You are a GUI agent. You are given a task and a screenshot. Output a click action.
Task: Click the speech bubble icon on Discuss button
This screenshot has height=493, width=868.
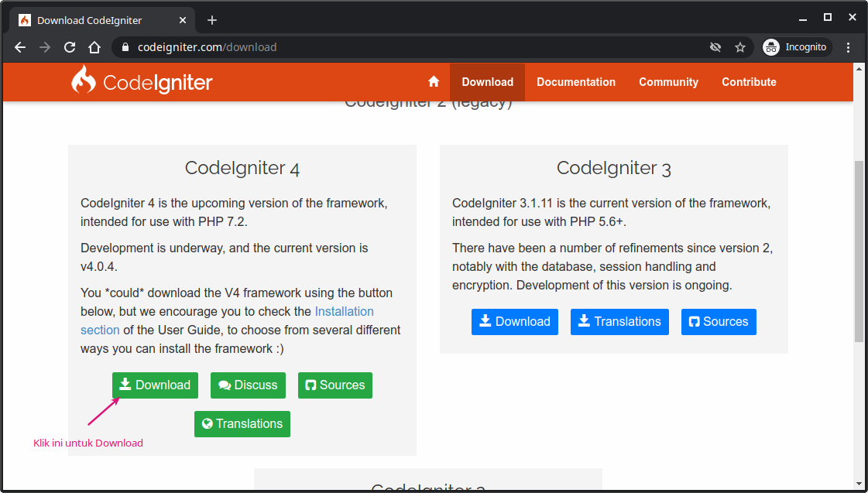click(x=225, y=385)
